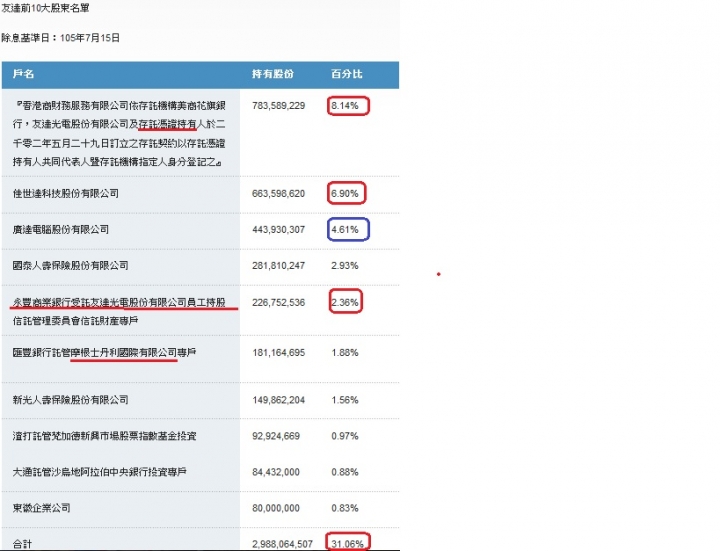Click percentage 0.97%
Image resolution: width=720 pixels, height=551 pixels.
(x=345, y=436)
